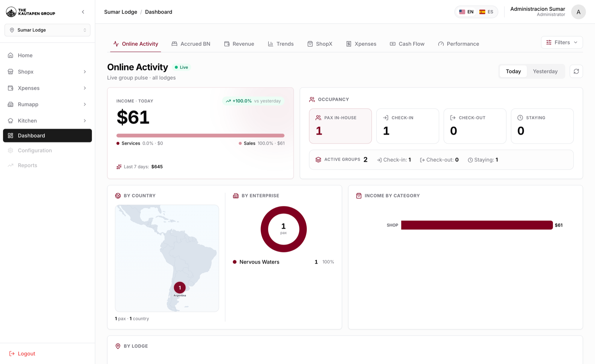Click the Sales legend dot
The height and width of the screenshot is (364, 595).
(x=240, y=143)
